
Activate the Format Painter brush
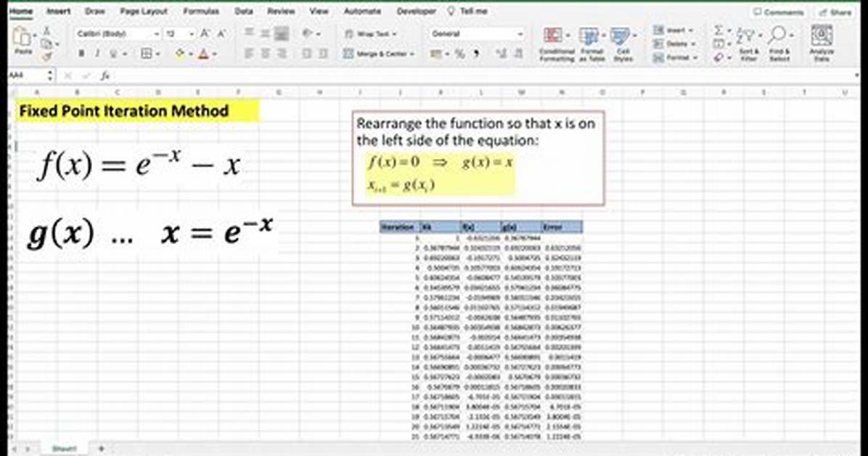click(x=47, y=55)
